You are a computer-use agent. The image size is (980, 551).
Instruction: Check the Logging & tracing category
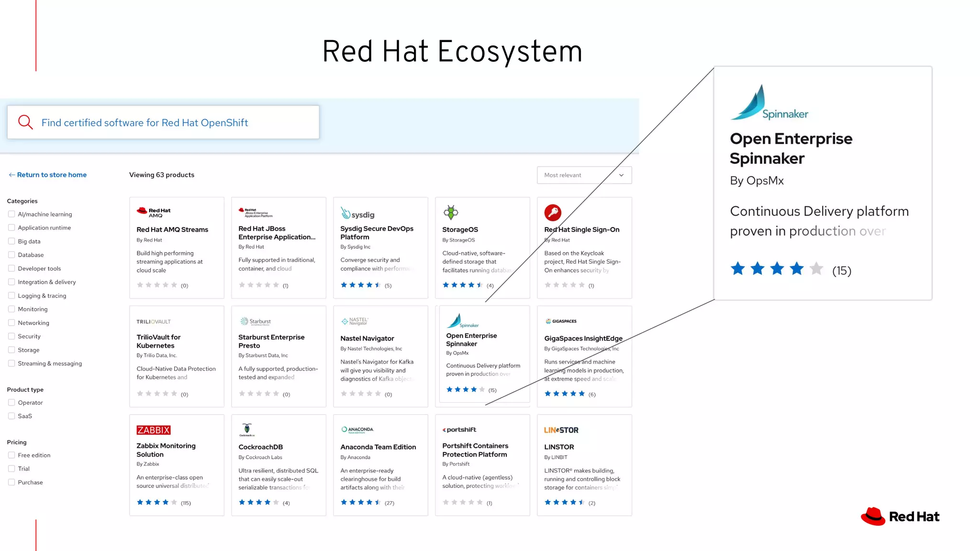click(x=11, y=296)
